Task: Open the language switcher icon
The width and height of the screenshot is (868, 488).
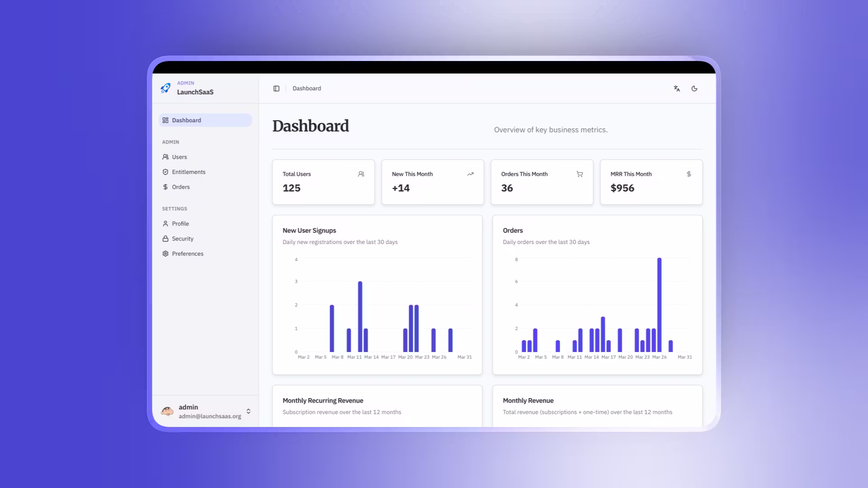Action: pos(676,89)
